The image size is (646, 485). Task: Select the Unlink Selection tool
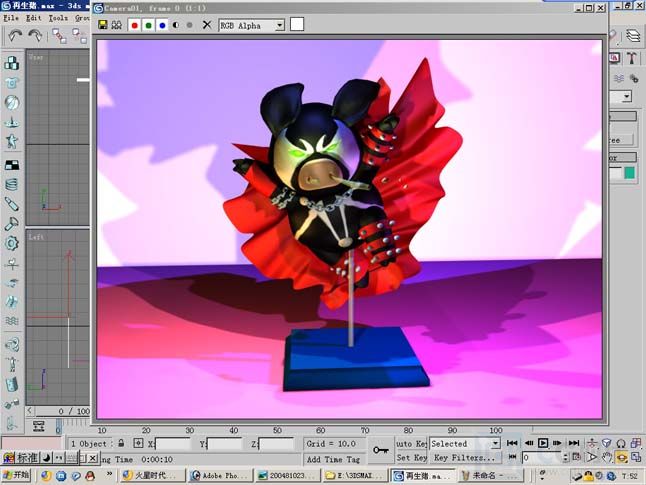coord(79,36)
